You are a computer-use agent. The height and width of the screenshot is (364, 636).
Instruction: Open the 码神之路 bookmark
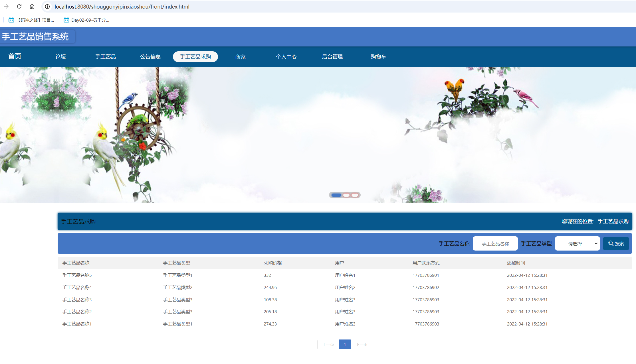(x=31, y=20)
